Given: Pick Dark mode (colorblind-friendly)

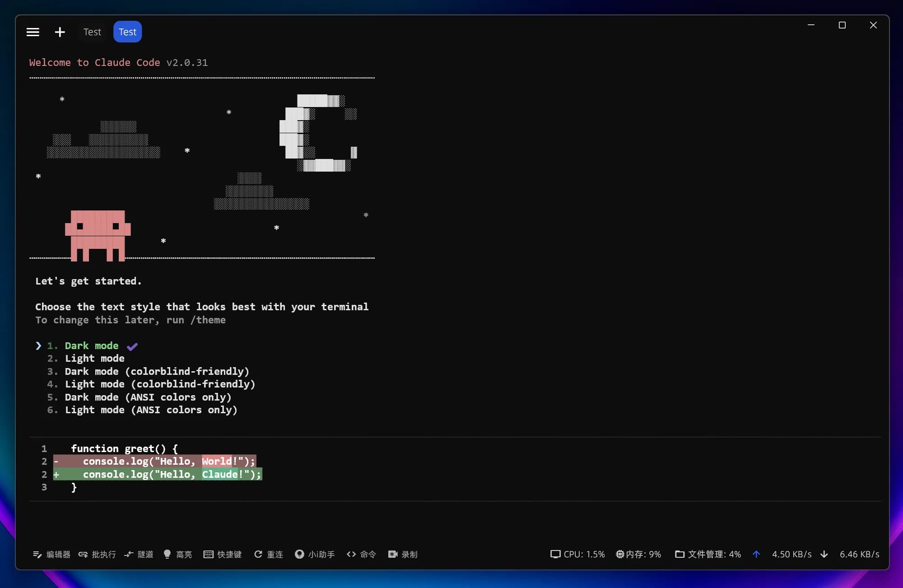Looking at the screenshot, I should [157, 371].
